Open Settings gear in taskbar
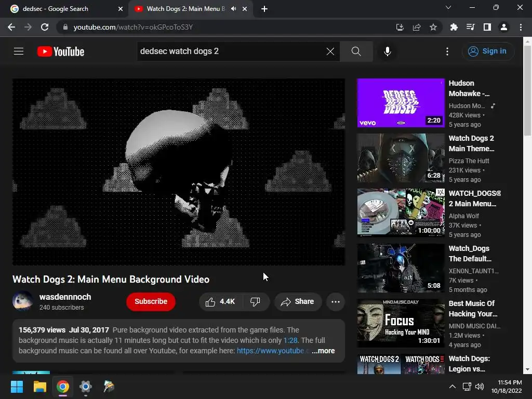 pos(86,387)
